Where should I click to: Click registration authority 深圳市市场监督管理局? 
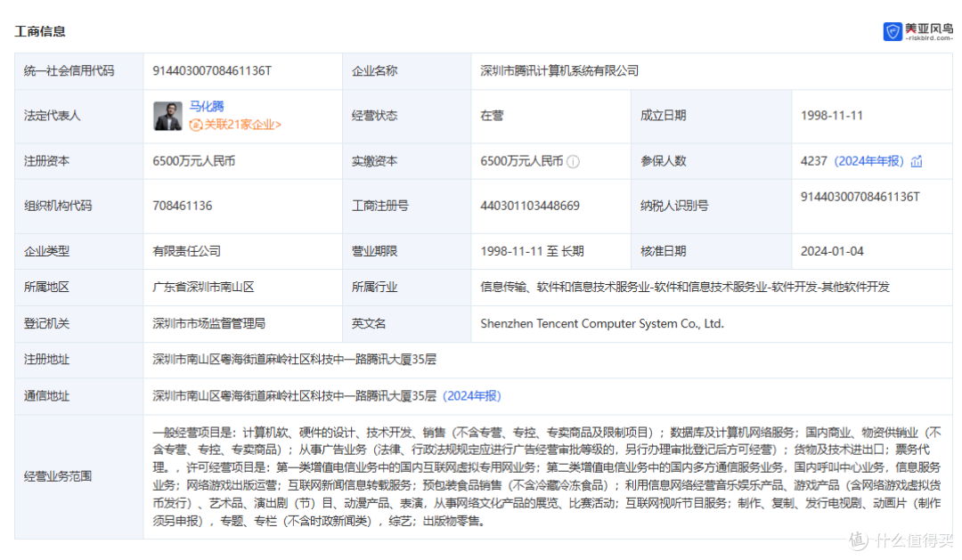pos(208,323)
